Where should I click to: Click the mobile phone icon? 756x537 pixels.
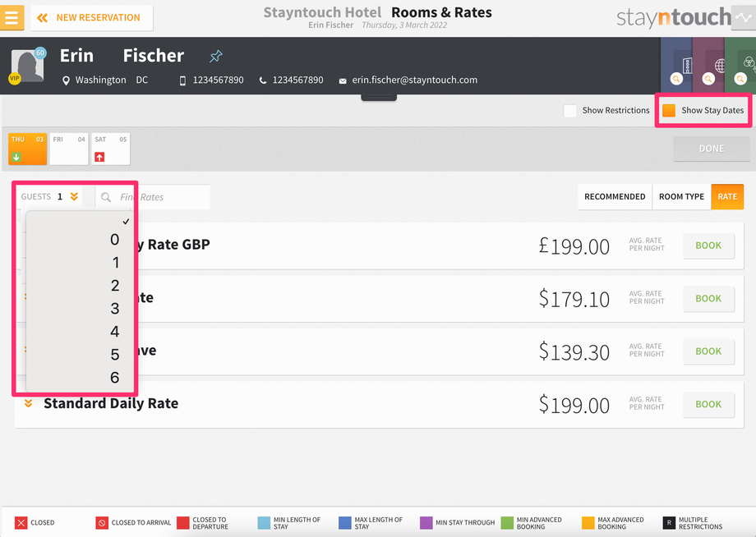182,80
